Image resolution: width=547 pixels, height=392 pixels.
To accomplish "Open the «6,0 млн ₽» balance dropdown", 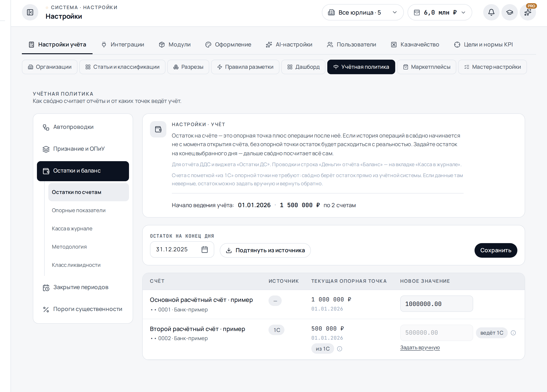I will (440, 12).
